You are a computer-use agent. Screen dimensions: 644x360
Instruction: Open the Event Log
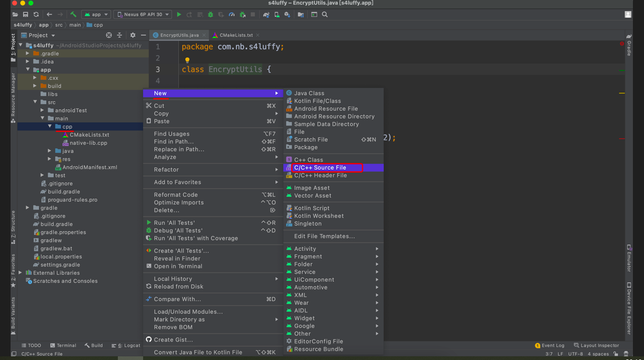[x=549, y=346]
